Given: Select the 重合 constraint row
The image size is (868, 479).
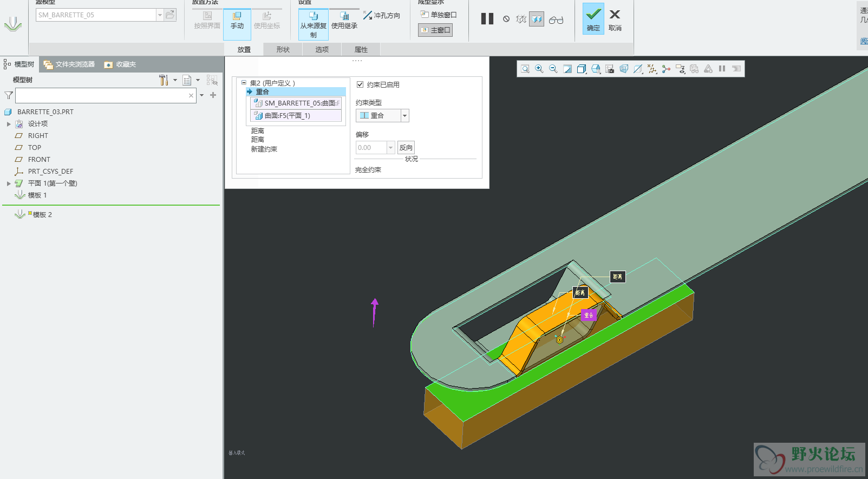Looking at the screenshot, I should point(296,92).
